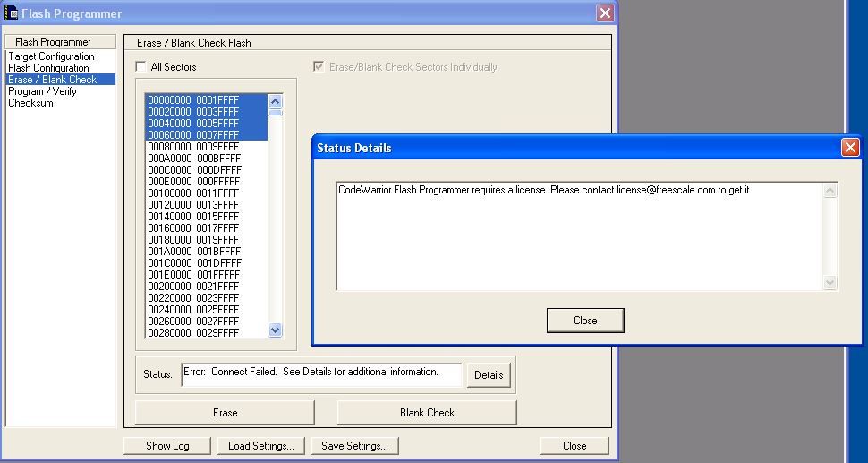Select sector 001C0000 001DFFFF
The height and width of the screenshot is (463, 868).
(207, 263)
